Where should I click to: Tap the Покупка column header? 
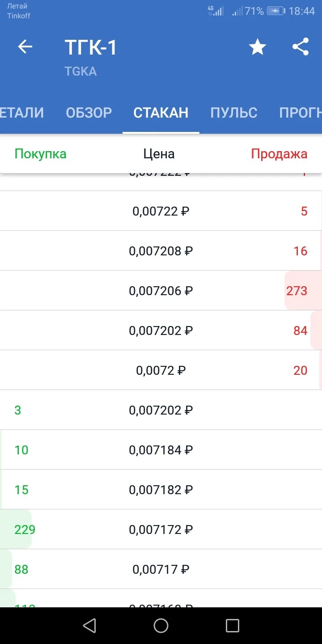click(40, 154)
